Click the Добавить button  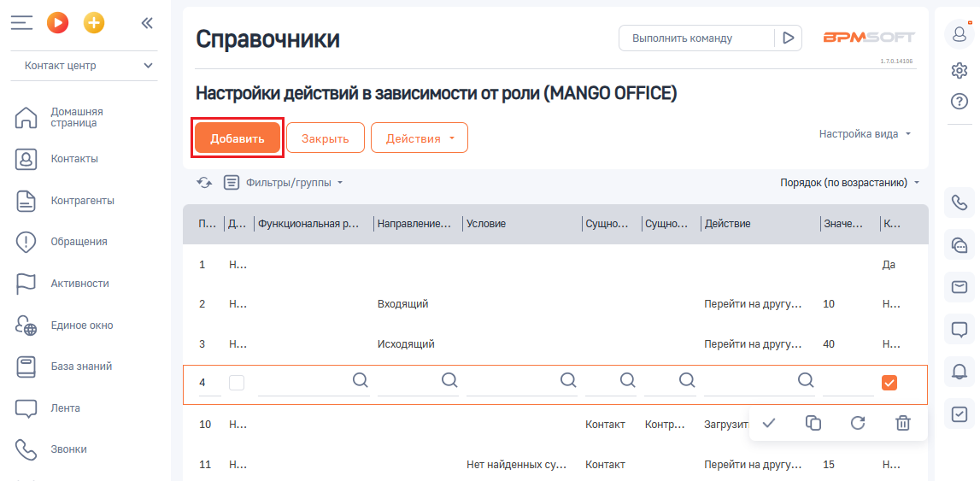[x=238, y=138]
